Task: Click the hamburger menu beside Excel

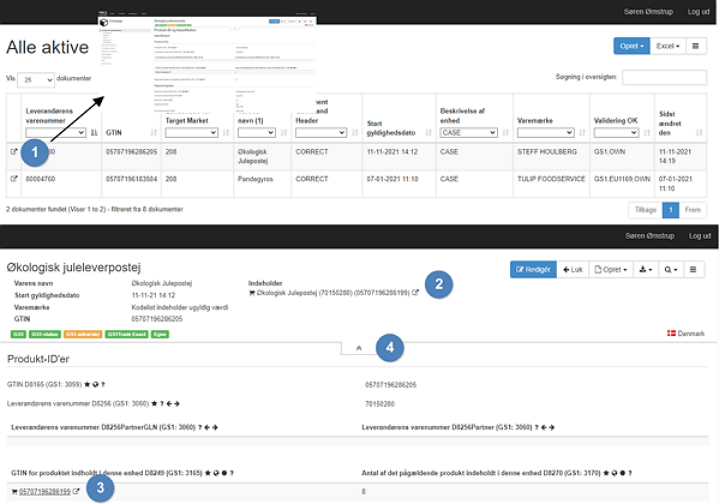Action: pos(696,46)
